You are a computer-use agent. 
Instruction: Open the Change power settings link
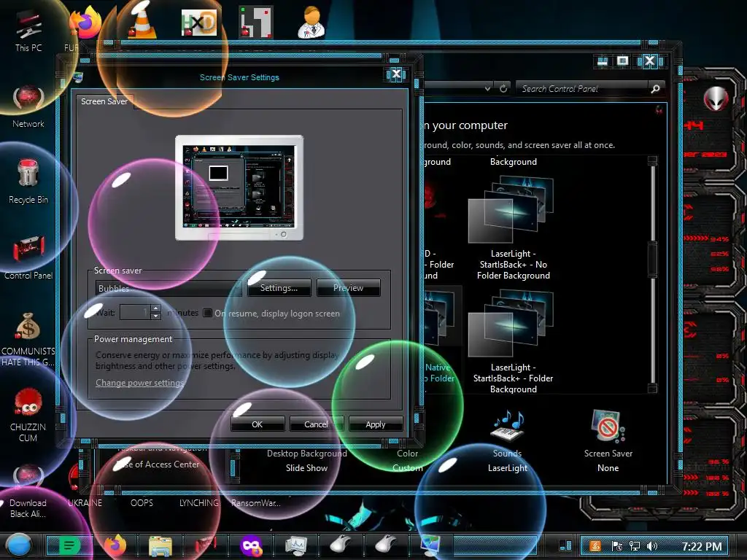[139, 382]
